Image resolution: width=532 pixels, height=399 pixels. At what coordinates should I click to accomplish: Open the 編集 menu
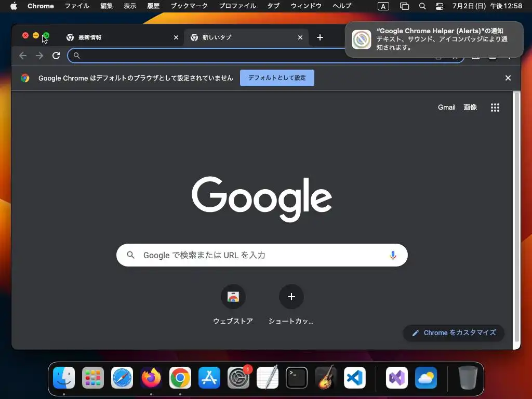pyautogui.click(x=107, y=6)
